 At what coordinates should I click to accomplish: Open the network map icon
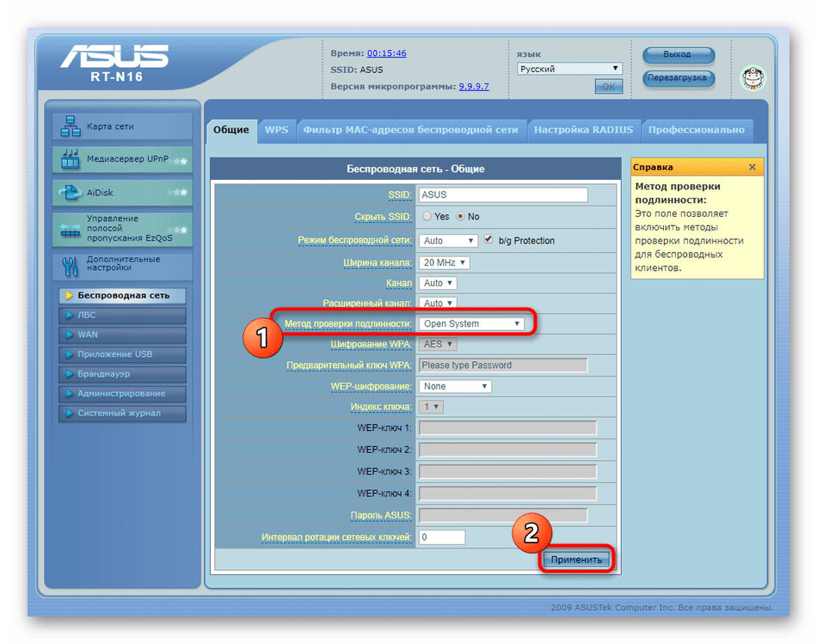[x=71, y=126]
